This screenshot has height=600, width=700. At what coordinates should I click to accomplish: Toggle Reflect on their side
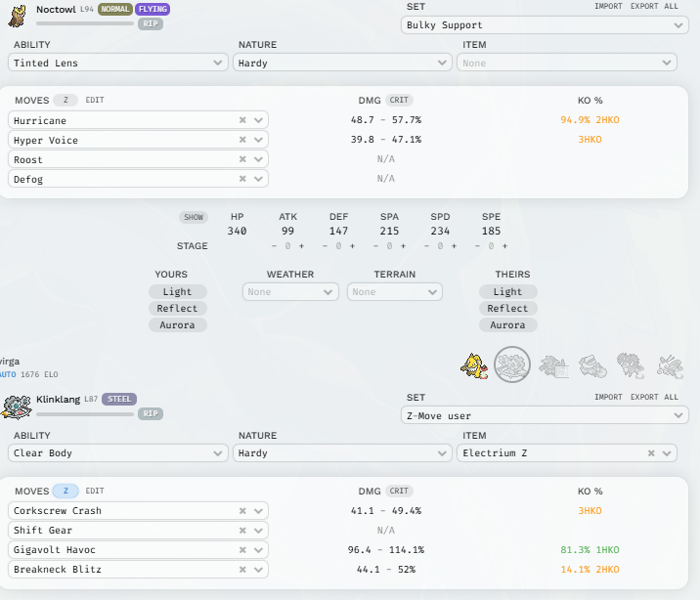507,309
